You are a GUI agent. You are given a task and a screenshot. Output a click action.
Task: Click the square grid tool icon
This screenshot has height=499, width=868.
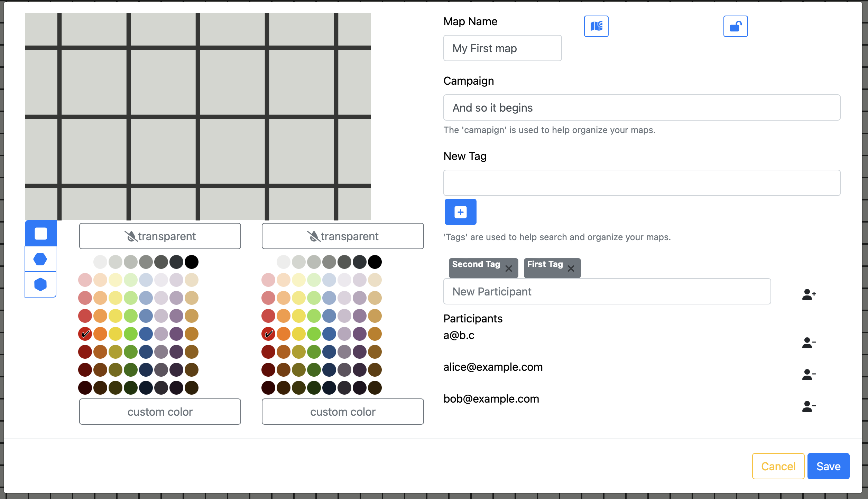pyautogui.click(x=40, y=234)
